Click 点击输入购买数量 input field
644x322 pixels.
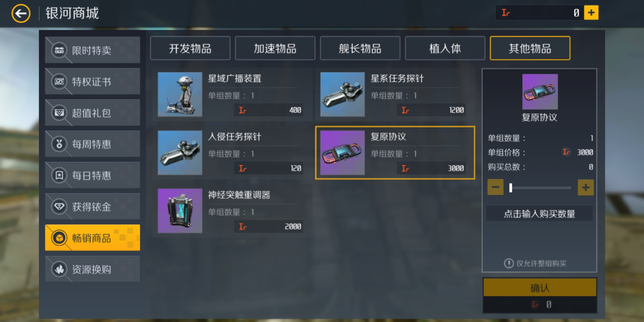pos(539,213)
